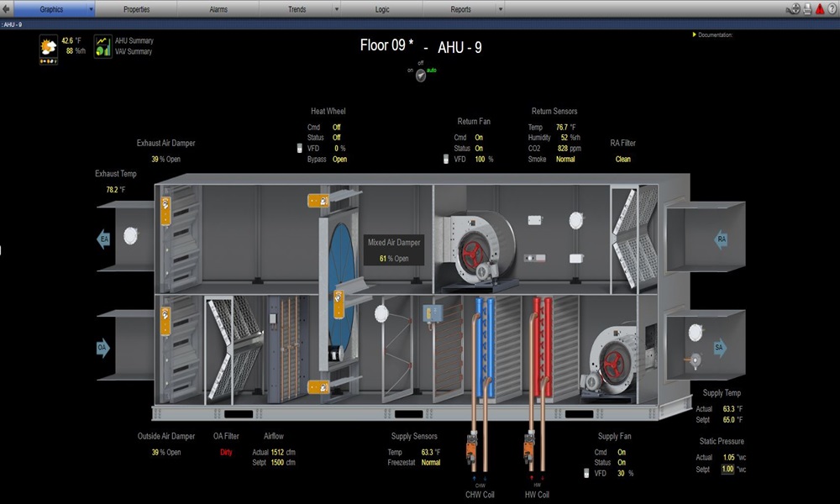Open help via question mark icon
The height and width of the screenshot is (504, 840).
click(832, 9)
